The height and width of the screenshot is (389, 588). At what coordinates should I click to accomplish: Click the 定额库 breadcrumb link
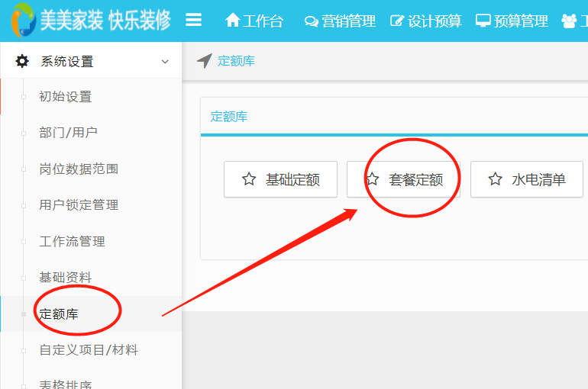coord(236,61)
